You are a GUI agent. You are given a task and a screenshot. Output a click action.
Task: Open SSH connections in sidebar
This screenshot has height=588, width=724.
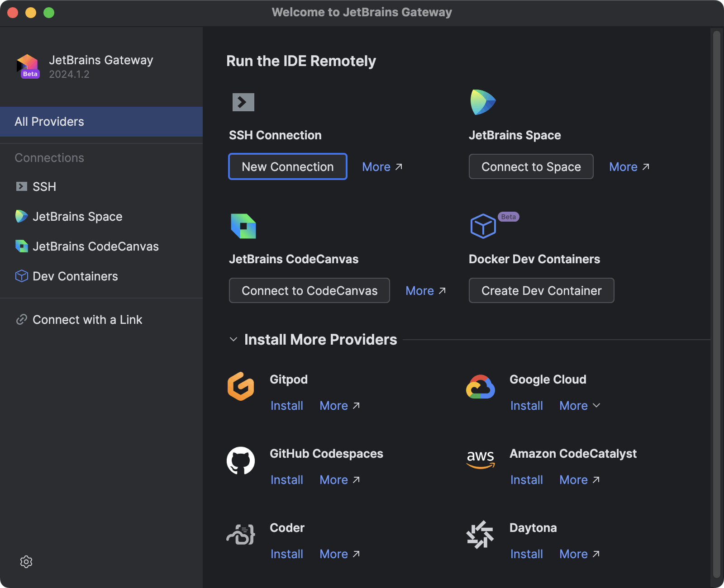tap(101, 186)
